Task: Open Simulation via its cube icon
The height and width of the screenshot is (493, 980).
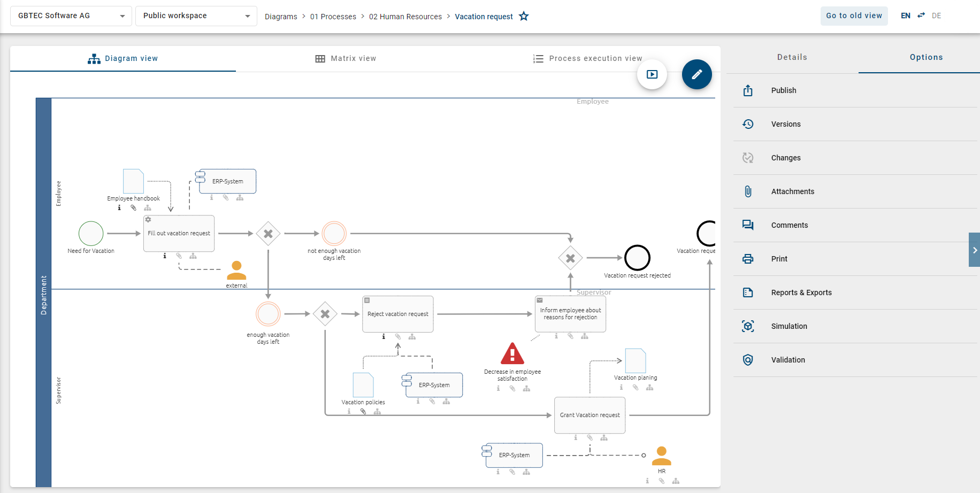Action: [x=748, y=326]
